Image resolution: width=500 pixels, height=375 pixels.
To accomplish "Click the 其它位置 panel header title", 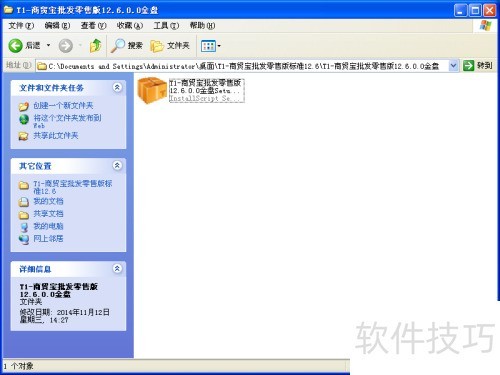I will (35, 166).
